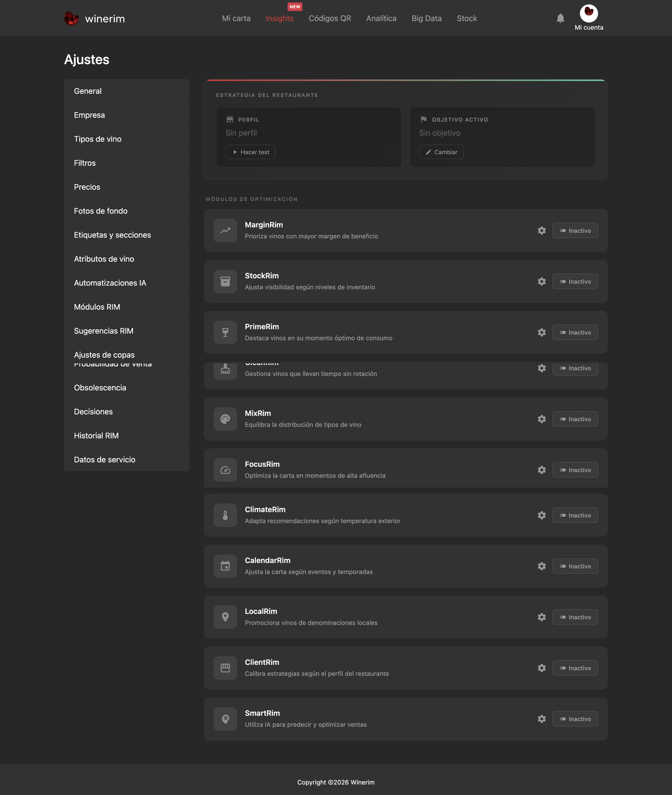Open Tipos de vino settings

[126, 139]
